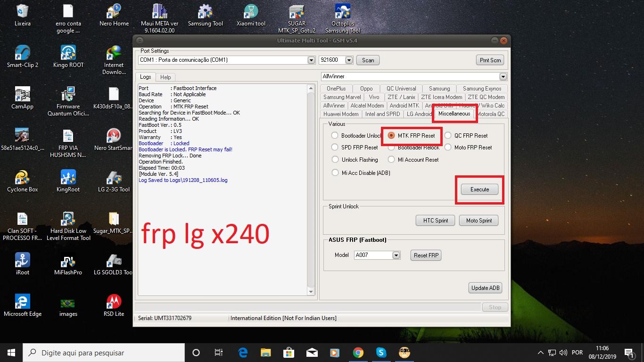Open the ASUS Model A007 dropdown
The image size is (644, 362).
[396, 255]
